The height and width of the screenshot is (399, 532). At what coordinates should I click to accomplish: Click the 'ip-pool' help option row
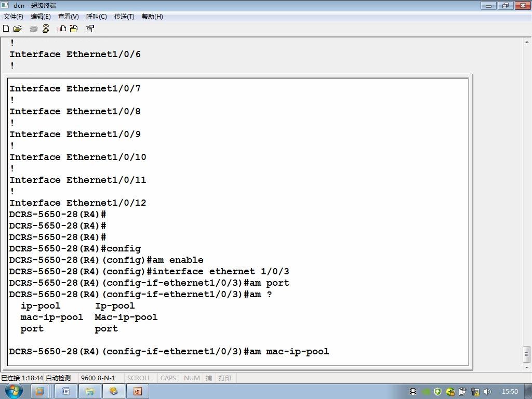[x=78, y=305]
